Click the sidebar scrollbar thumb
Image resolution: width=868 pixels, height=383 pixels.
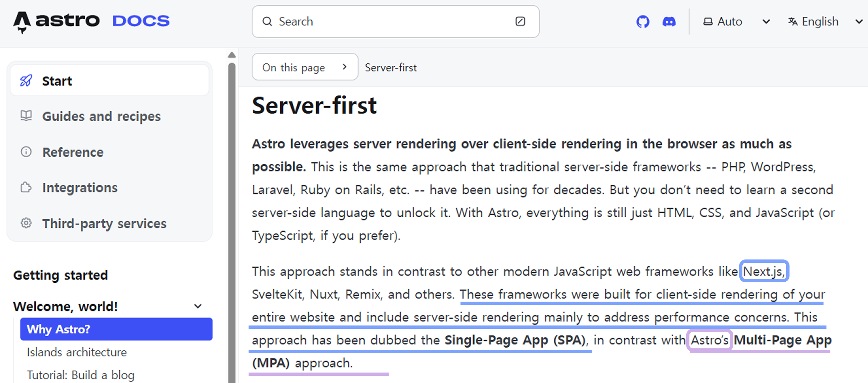coord(232,222)
